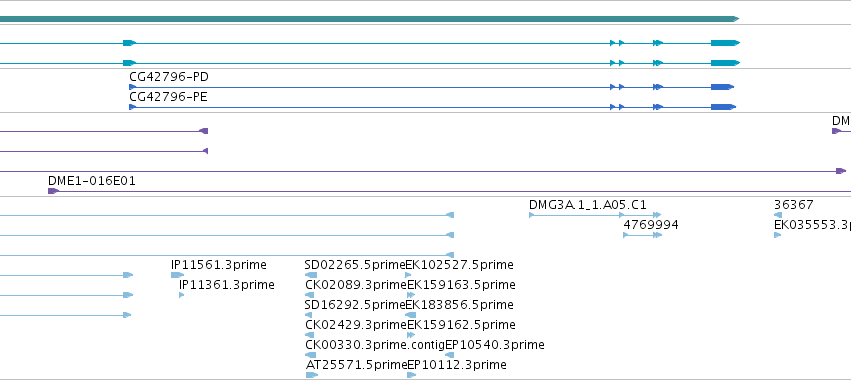
Task: Click the CK02429.3prime label
Action: coord(355,325)
